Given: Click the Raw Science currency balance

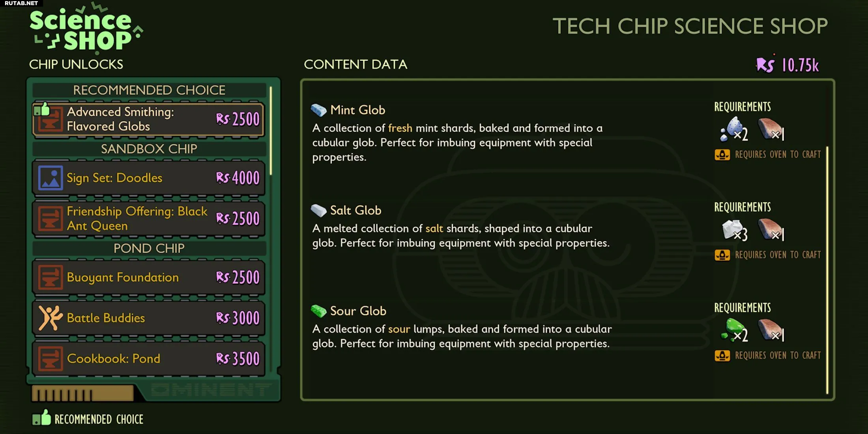Looking at the screenshot, I should pyautogui.click(x=788, y=65).
